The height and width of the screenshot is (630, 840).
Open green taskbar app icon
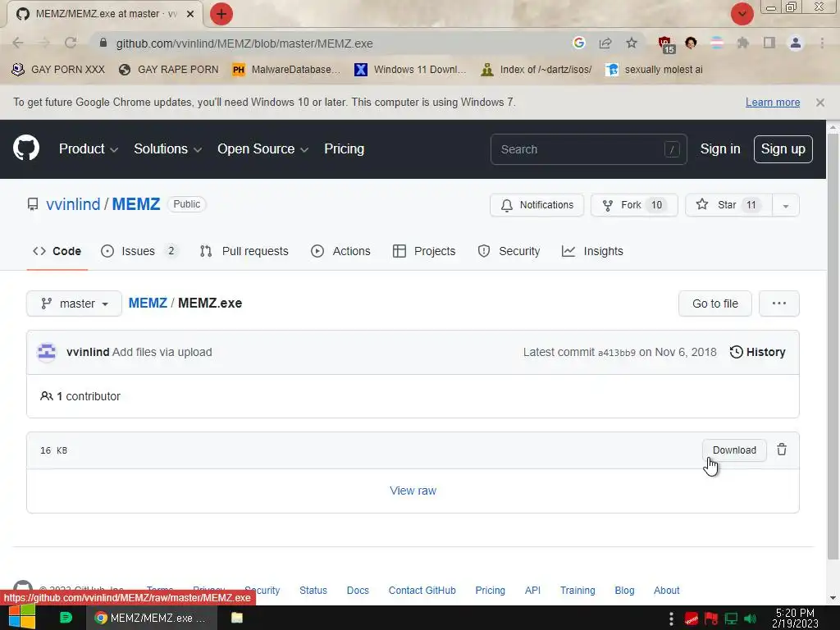[x=66, y=618]
